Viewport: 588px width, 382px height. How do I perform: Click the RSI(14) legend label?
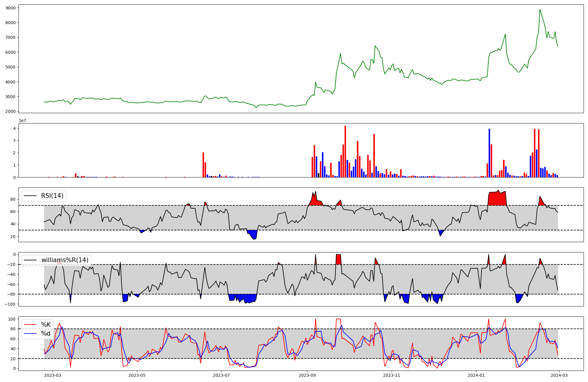pos(52,196)
